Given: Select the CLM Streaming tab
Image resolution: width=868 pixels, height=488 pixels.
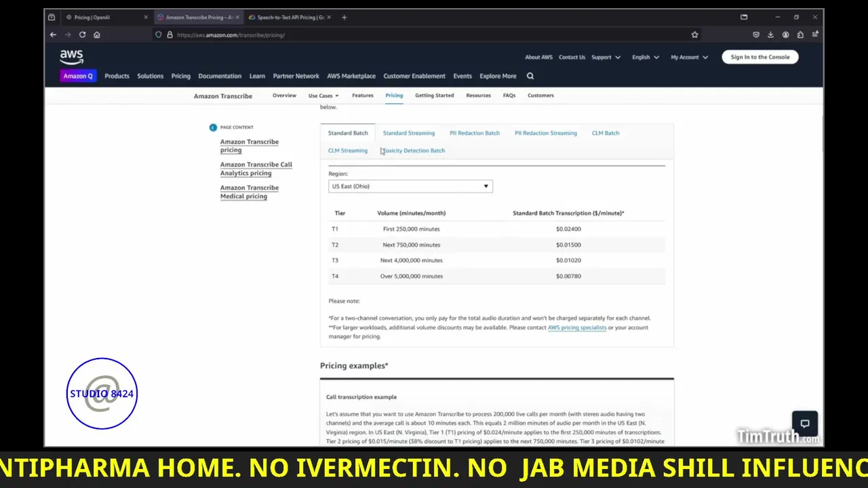Looking at the screenshot, I should 348,150.
